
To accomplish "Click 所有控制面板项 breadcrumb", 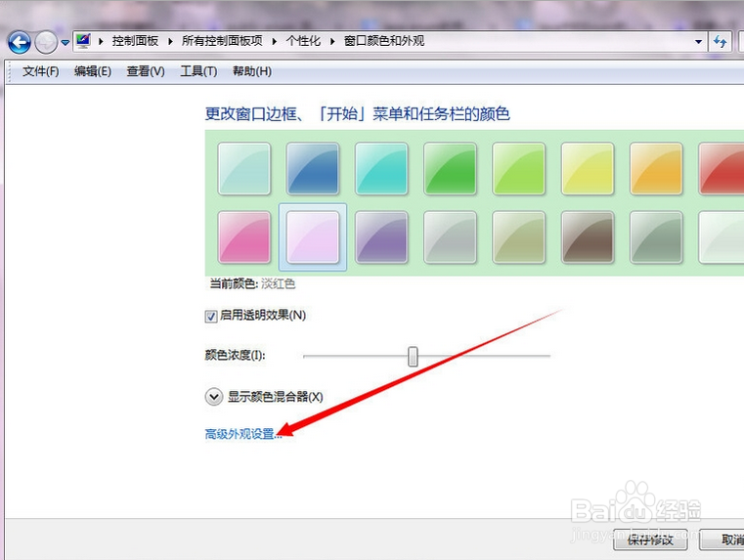I will pyautogui.click(x=222, y=41).
